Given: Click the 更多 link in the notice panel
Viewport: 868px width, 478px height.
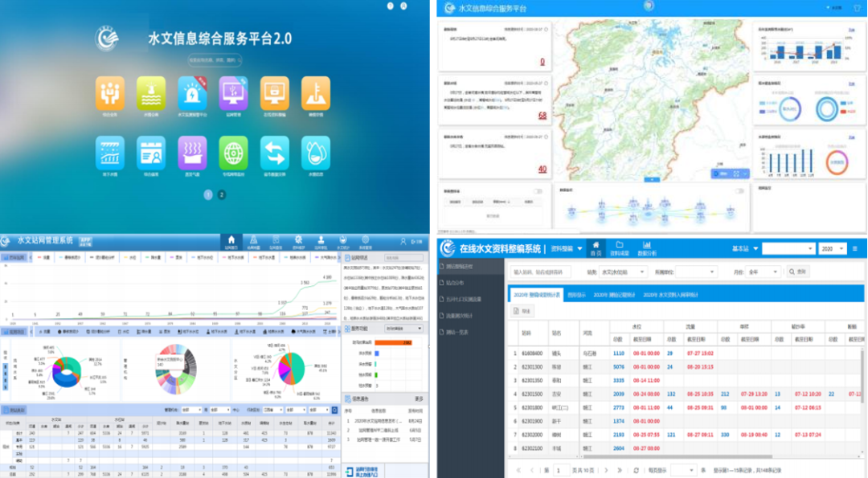Looking at the screenshot, I should [x=419, y=399].
